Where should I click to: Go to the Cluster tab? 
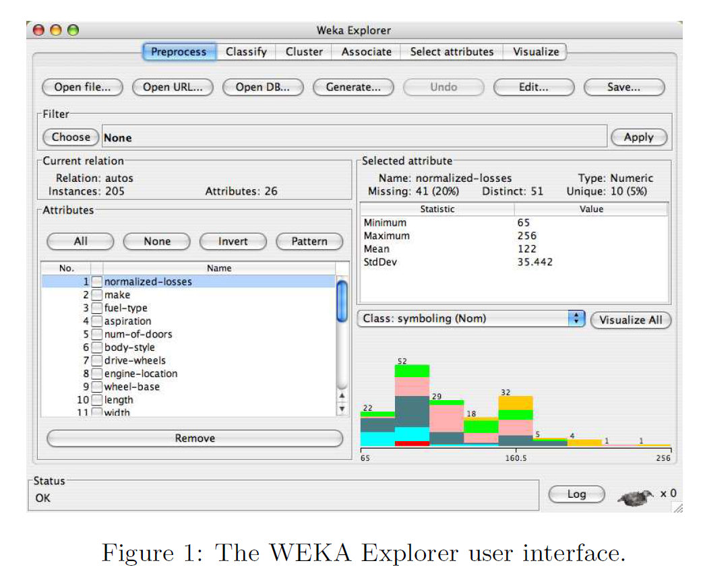coord(304,52)
